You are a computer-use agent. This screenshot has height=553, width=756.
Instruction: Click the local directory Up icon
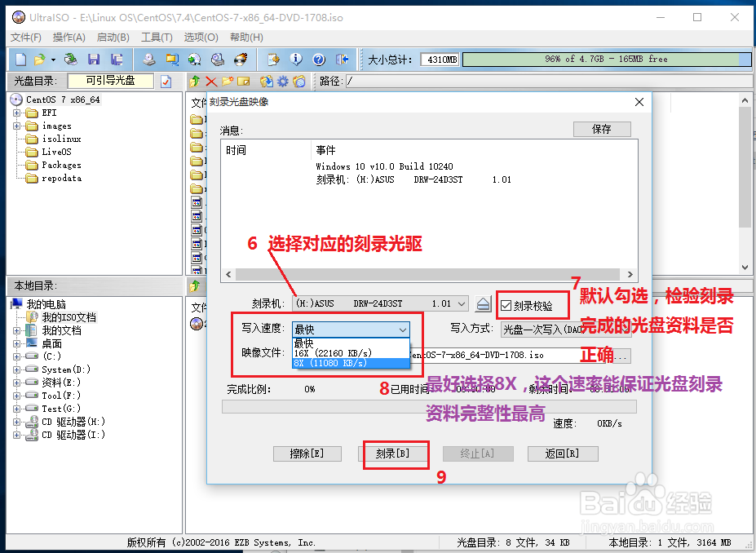195,286
